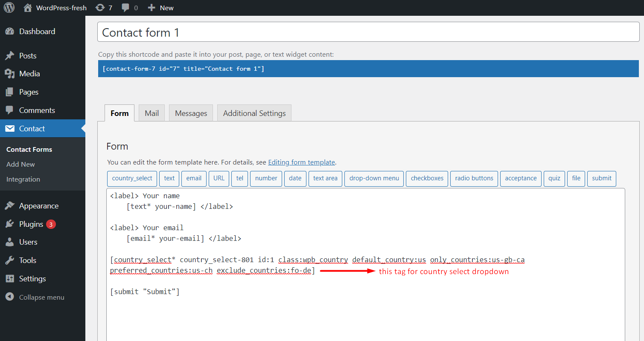The width and height of the screenshot is (644, 341).
Task: Insert a number field tag
Action: pos(266,179)
